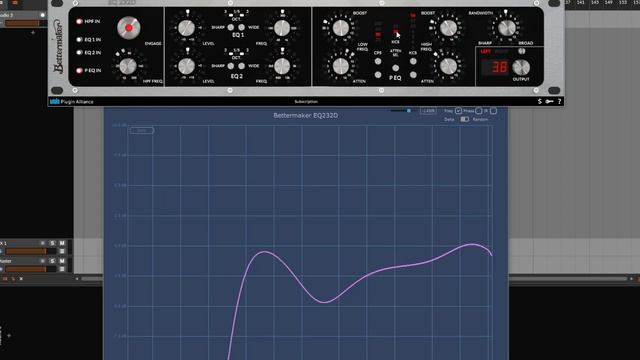This screenshot has width=640, height=360.
Task: Select EQ 2 SHARP bandwidth button
Action: pos(231,66)
